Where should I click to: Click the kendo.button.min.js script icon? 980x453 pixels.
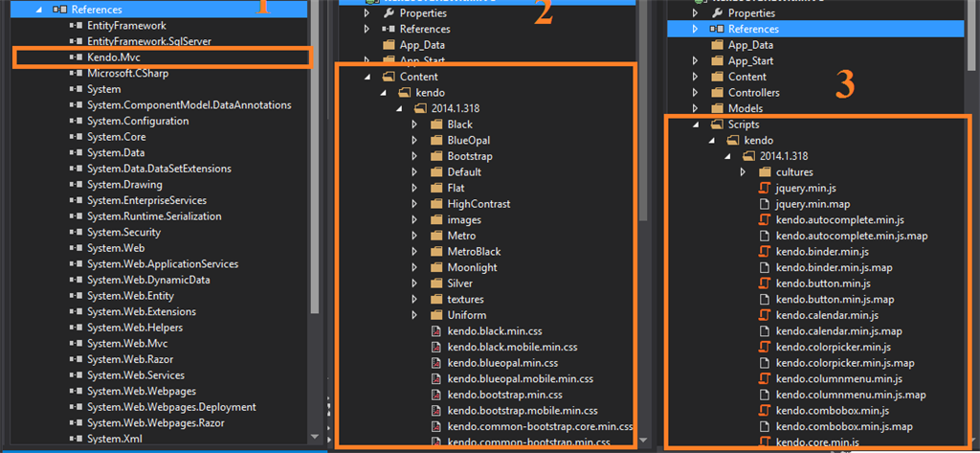764,283
